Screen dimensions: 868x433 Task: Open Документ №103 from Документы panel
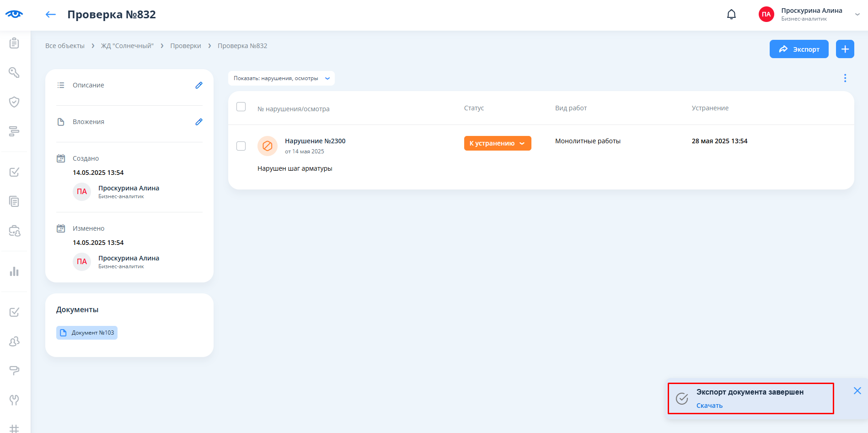point(87,333)
